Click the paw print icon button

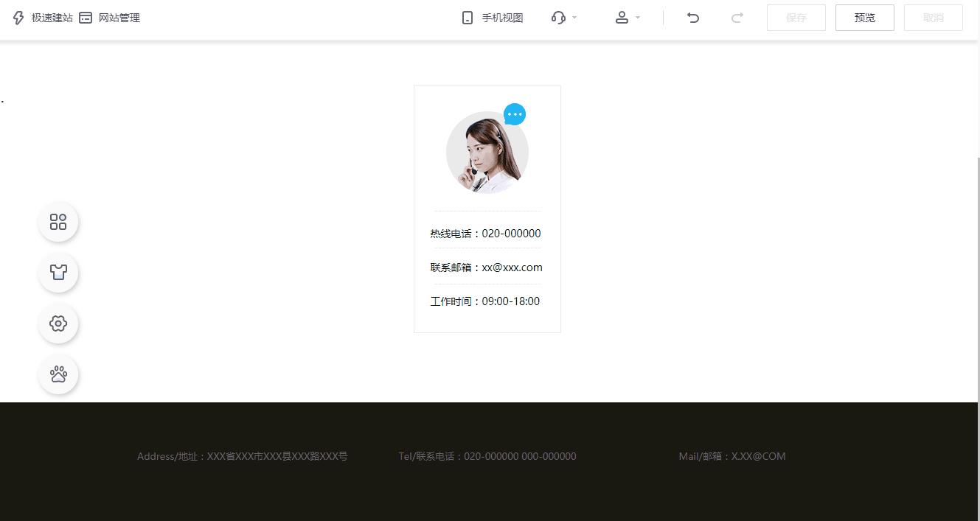tap(58, 374)
